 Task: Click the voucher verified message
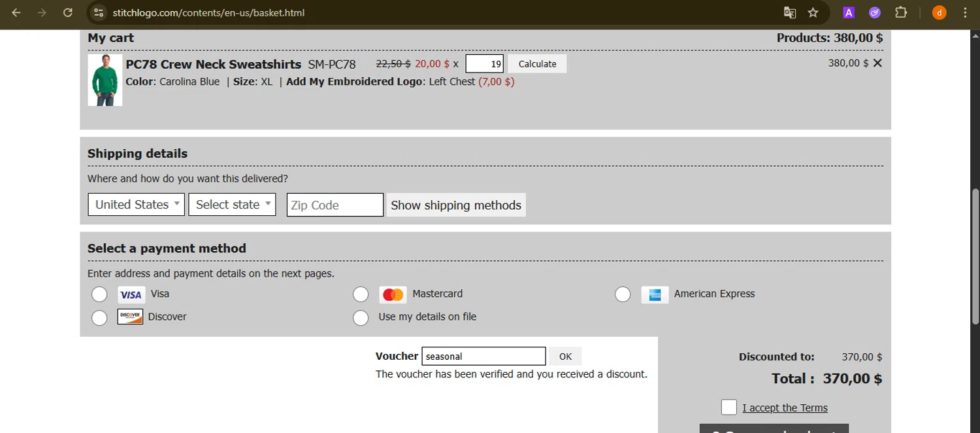[x=512, y=374]
